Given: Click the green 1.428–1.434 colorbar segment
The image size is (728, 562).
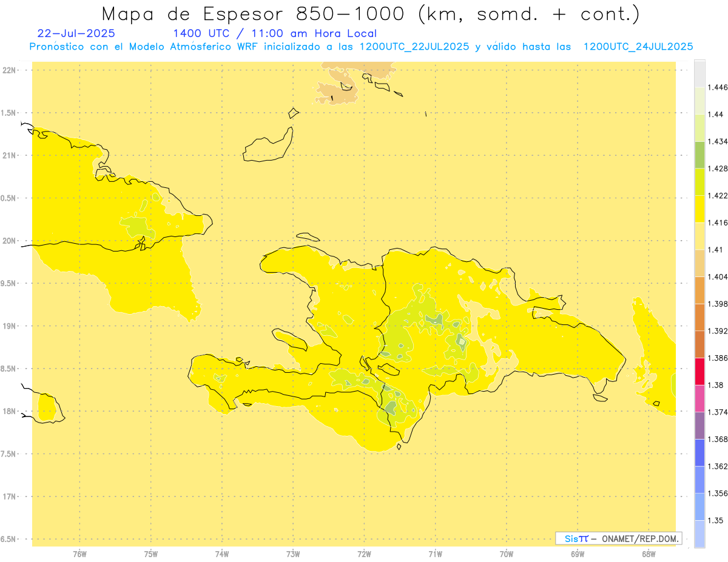Looking at the screenshot, I should pyautogui.click(x=699, y=155).
